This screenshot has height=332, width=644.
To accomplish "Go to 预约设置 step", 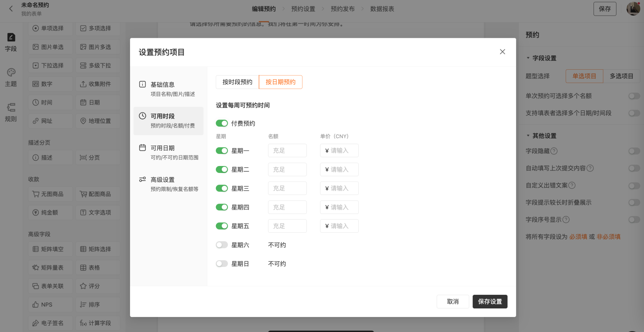I will [x=303, y=9].
